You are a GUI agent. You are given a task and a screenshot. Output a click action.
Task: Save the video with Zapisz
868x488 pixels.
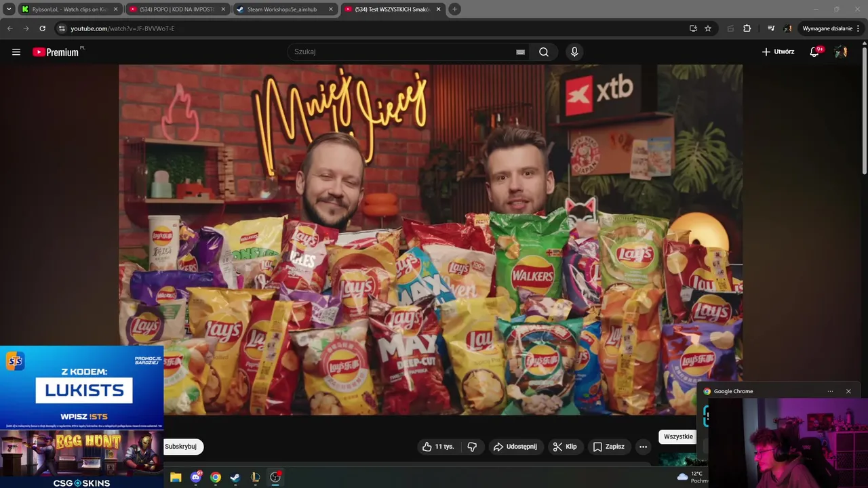pos(608,447)
